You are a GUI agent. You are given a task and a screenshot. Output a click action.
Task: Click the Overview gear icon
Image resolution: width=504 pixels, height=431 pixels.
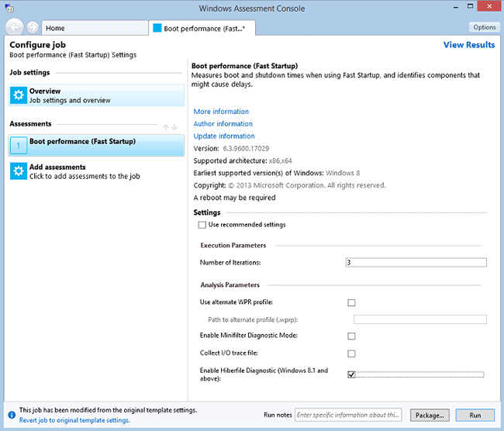click(19, 95)
